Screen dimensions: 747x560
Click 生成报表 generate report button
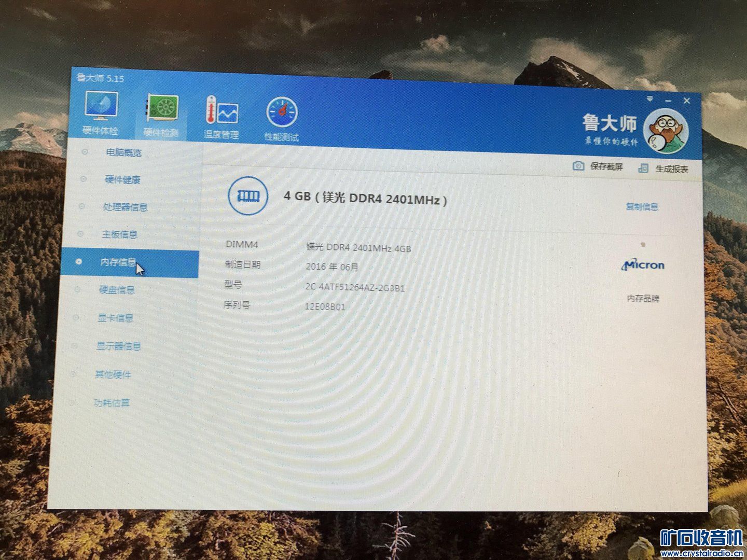coord(672,169)
